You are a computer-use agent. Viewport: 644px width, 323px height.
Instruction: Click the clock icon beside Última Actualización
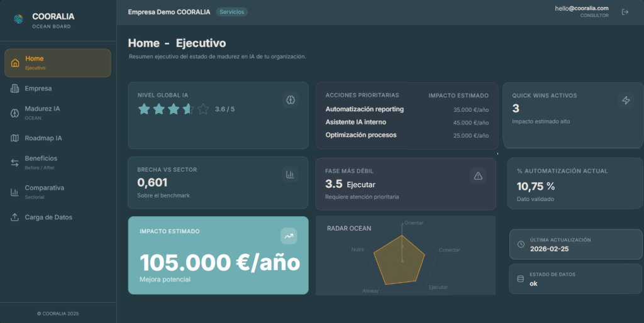520,244
